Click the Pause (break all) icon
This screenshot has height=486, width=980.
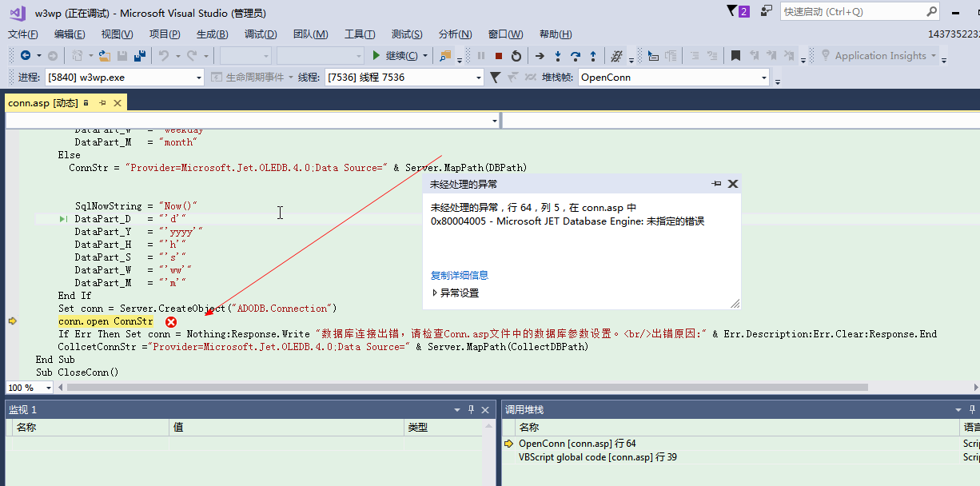tap(480, 56)
